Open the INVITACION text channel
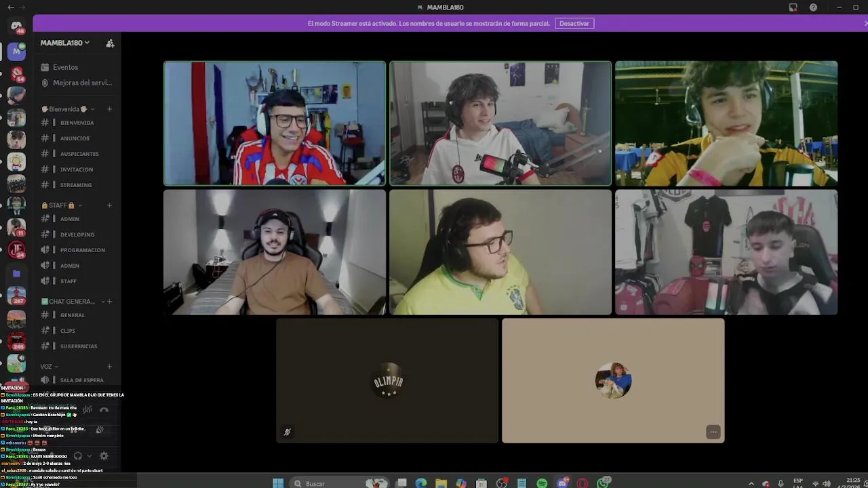 76,169
